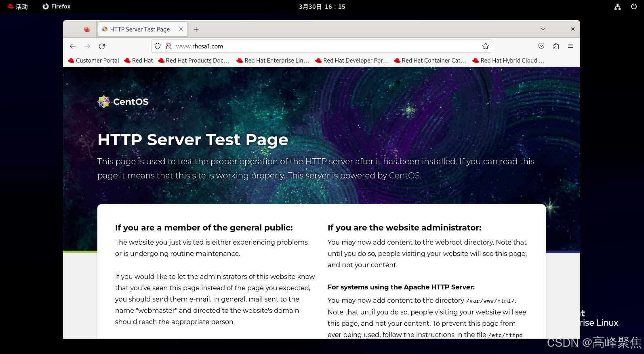Bookmark this page with the star
This screenshot has width=644, height=354.
pyautogui.click(x=486, y=46)
